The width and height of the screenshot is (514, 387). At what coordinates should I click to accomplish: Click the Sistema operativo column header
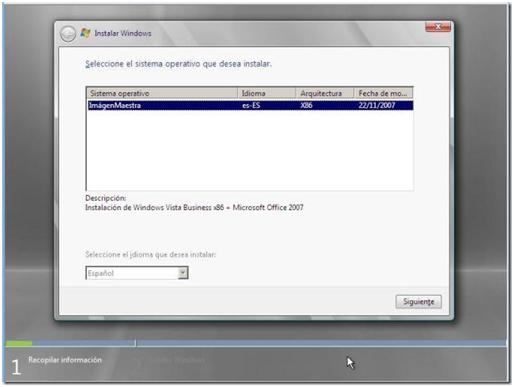162,93
